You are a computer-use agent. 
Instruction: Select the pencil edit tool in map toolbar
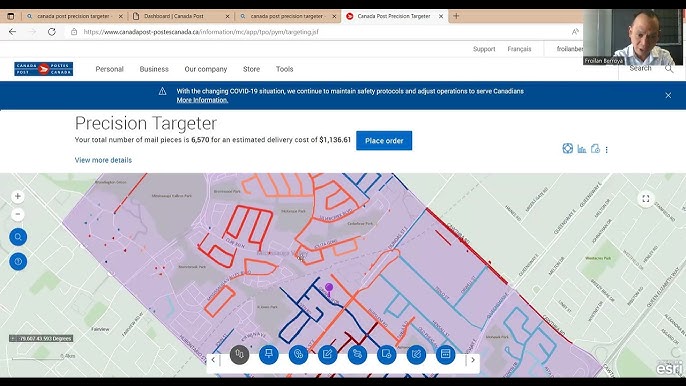[x=327, y=354]
